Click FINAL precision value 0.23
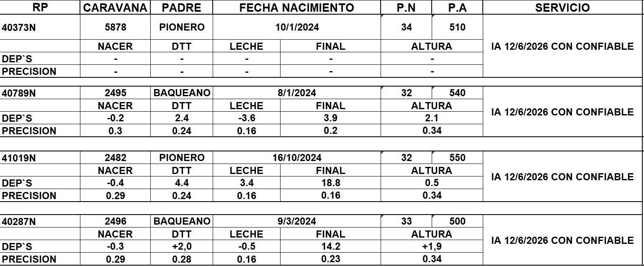This screenshot has width=644, height=266. click(330, 259)
